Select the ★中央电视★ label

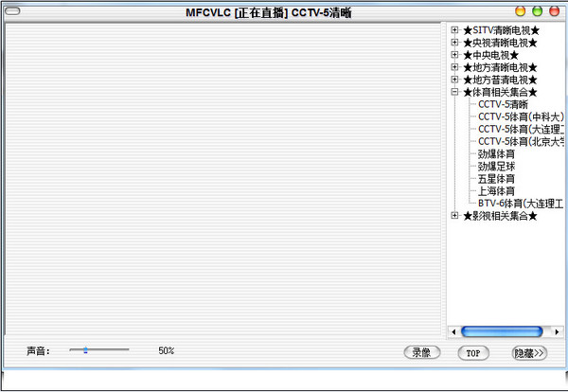490,55
